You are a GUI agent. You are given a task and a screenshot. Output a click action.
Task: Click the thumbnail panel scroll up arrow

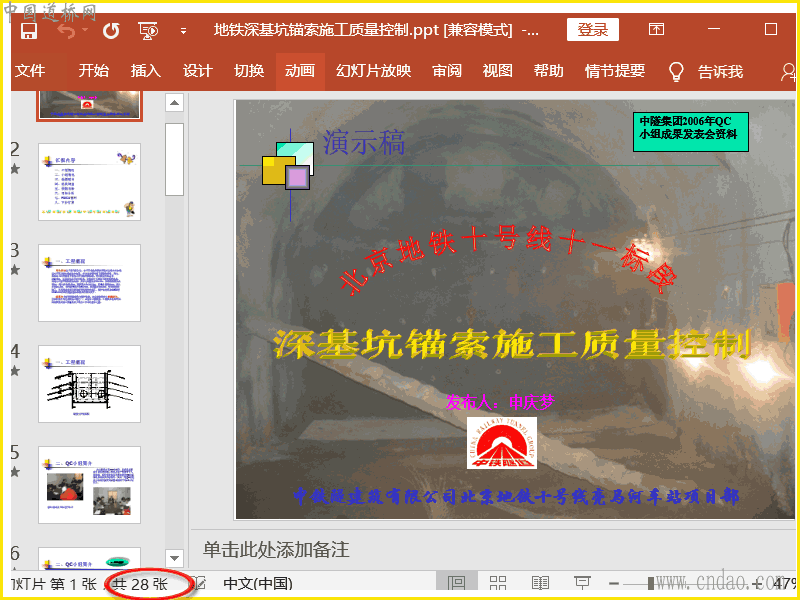[x=174, y=103]
